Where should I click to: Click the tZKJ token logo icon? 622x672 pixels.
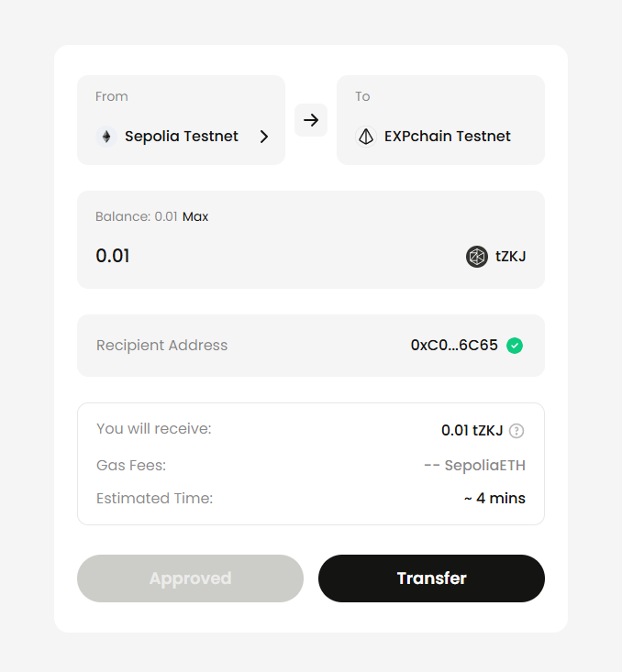477,257
